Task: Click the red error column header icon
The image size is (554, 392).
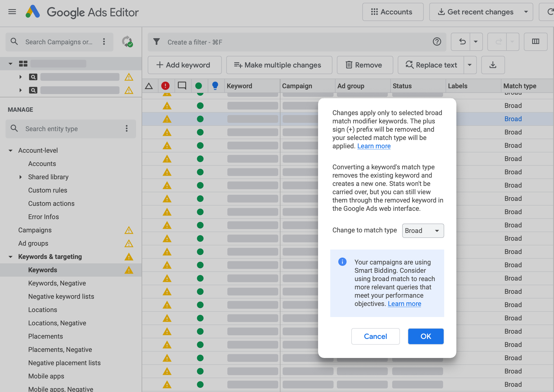Action: point(166,86)
